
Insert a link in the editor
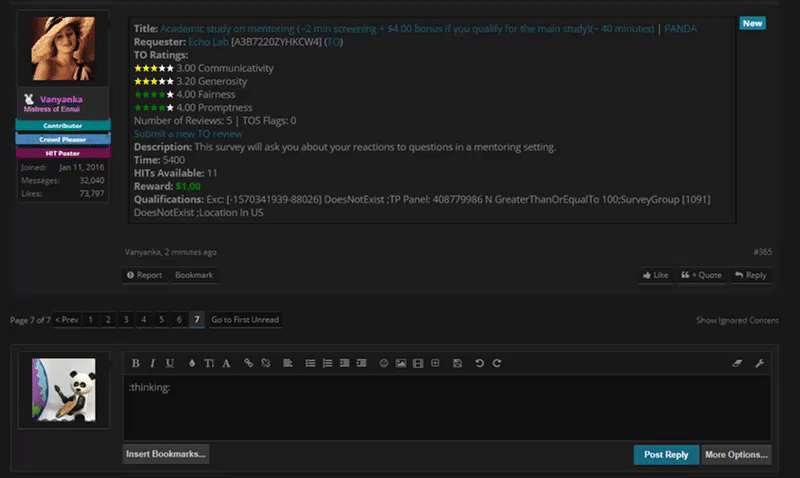point(248,363)
